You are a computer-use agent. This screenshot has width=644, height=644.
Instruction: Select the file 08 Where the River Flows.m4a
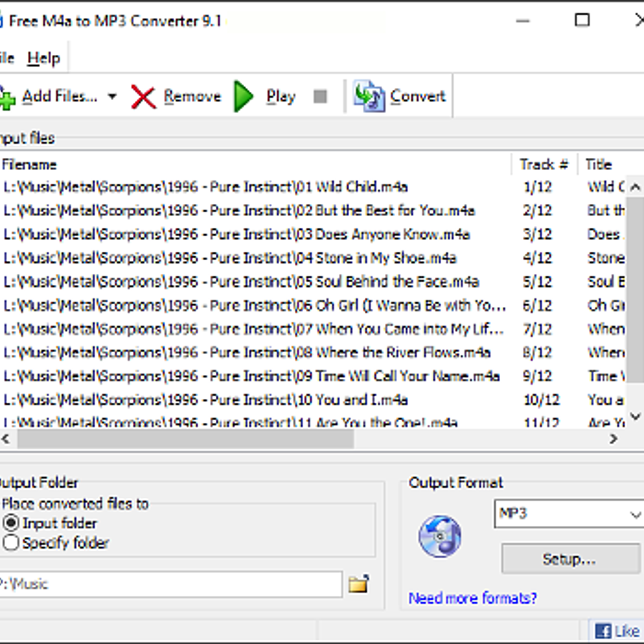coord(247,353)
